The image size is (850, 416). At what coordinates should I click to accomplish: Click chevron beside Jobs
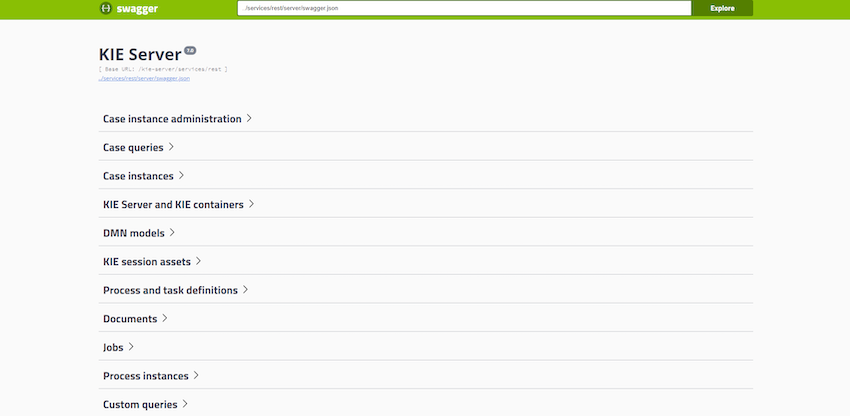coord(131,347)
